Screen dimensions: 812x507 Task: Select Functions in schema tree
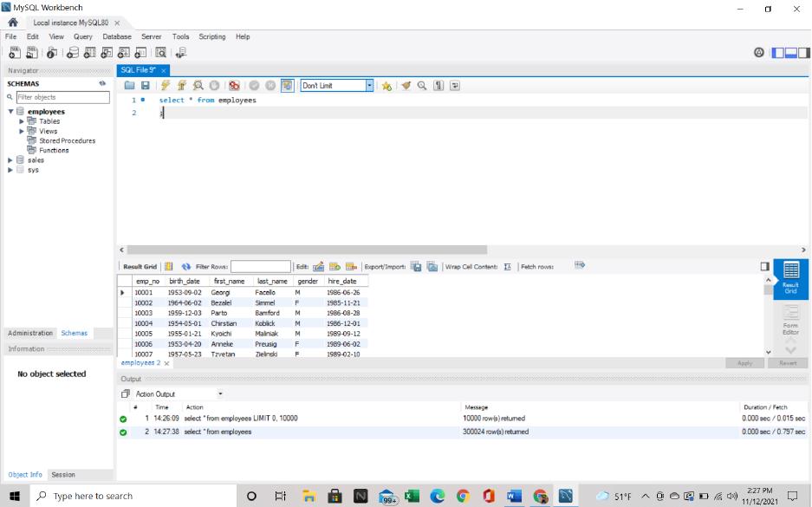point(54,150)
